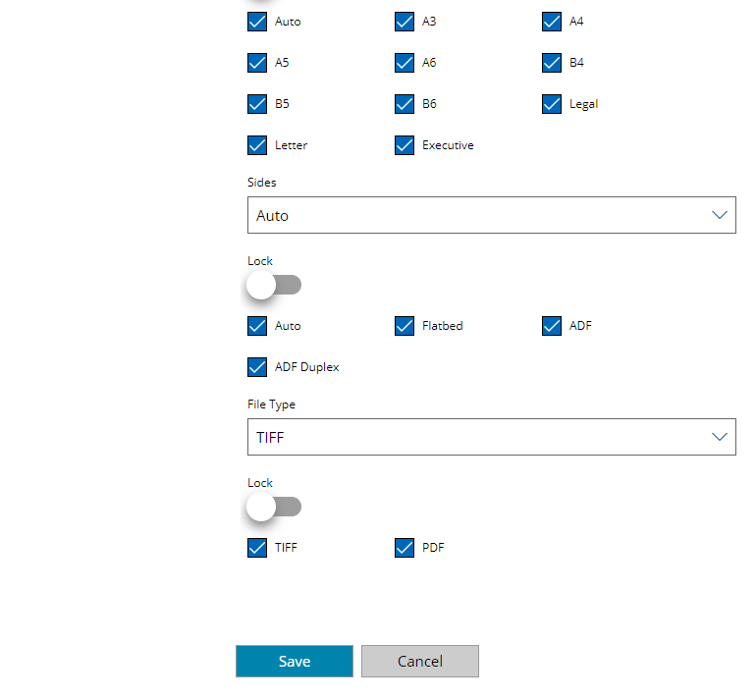The height and width of the screenshot is (700, 756).
Task: Enable the Lock toggle under File Type
Action: pos(274,507)
